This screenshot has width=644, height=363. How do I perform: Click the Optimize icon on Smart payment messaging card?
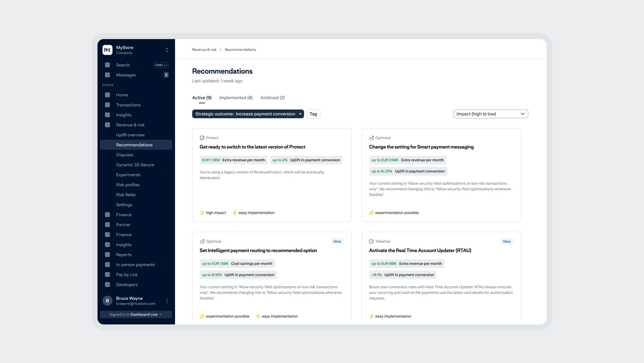371,138
